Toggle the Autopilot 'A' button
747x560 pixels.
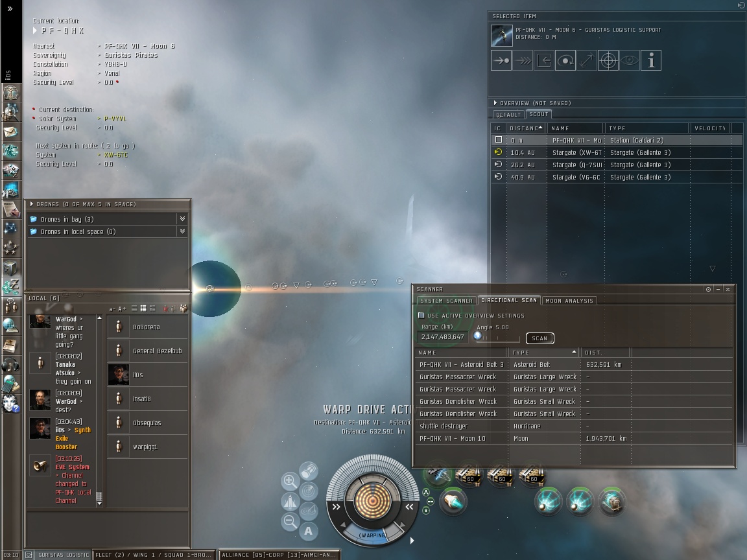(308, 531)
